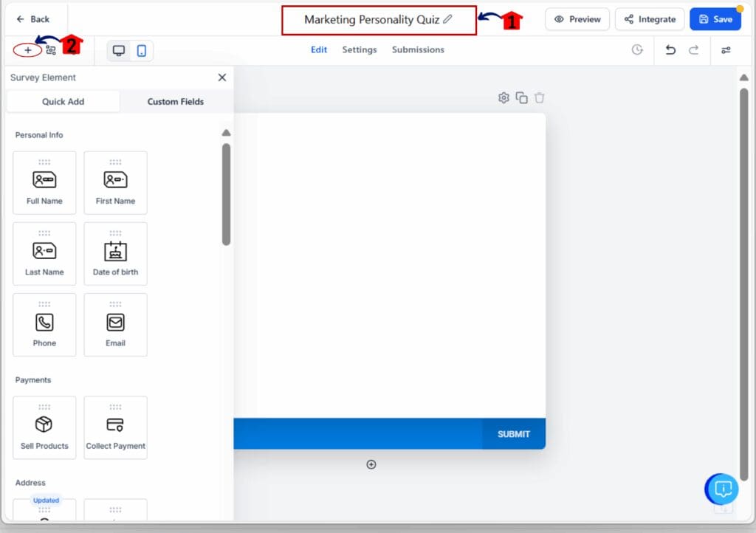Image resolution: width=756 pixels, height=533 pixels.
Task: Click the Save button
Action: pos(715,19)
